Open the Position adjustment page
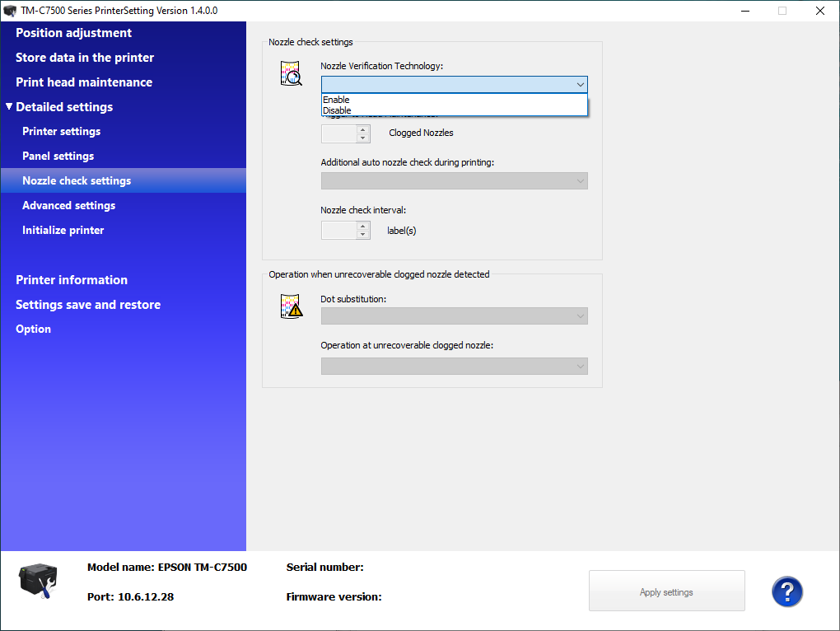Viewport: 840px width, 631px height. click(x=73, y=33)
